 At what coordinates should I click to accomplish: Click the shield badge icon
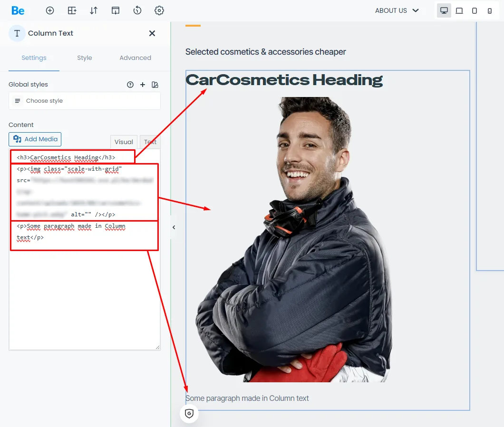click(x=189, y=413)
